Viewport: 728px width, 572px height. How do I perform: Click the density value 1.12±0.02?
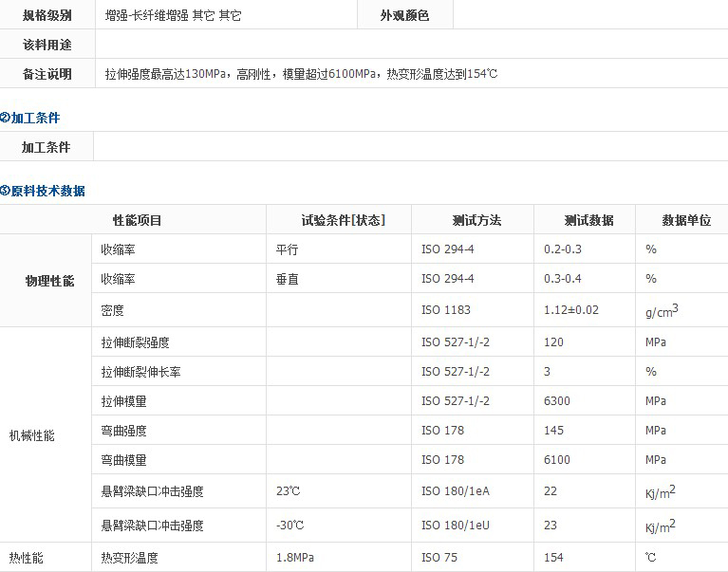coord(571,309)
